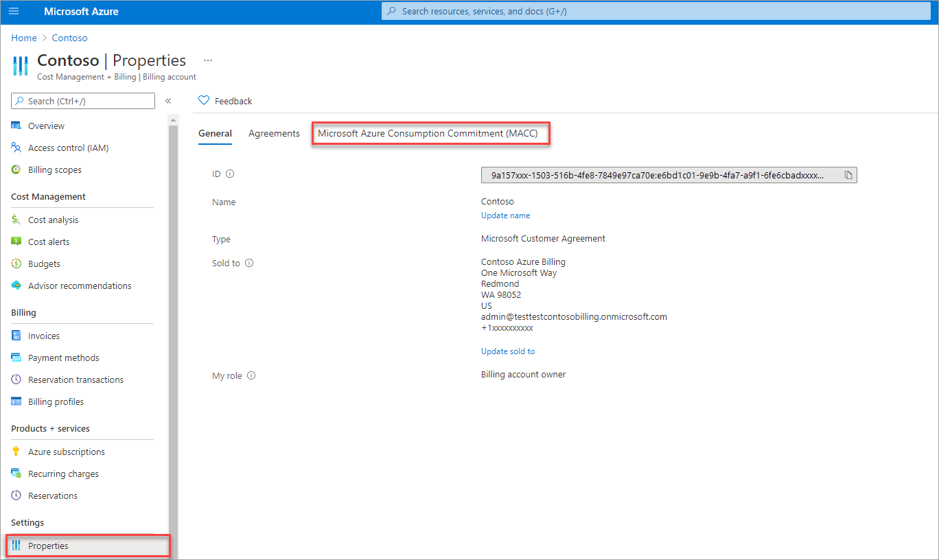
Task: Open the ellipsis more options menu
Action: click(208, 60)
